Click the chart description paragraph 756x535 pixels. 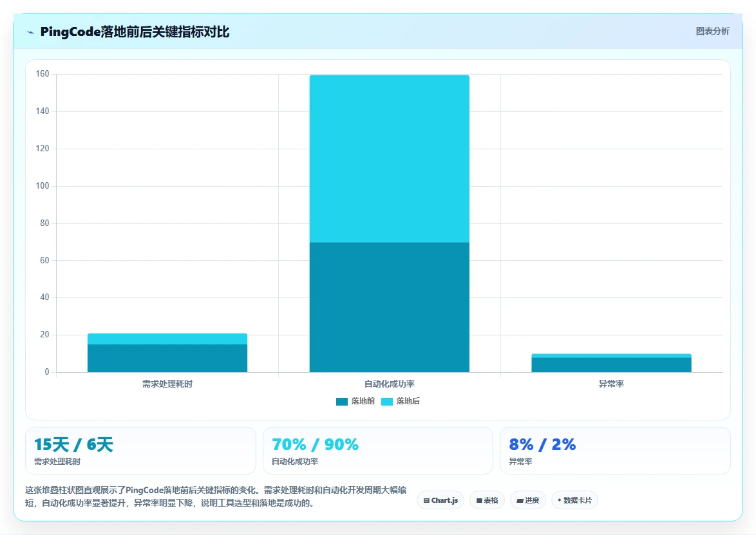216,496
